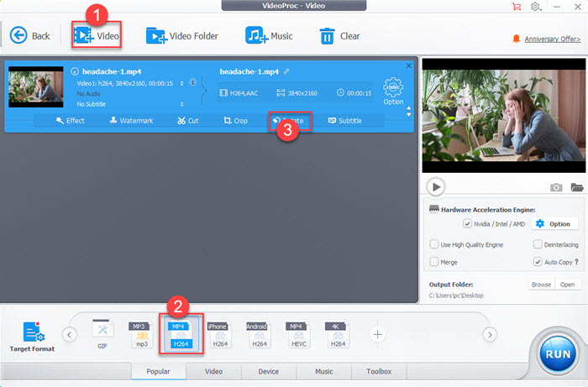Select the 4K H264 format
Image resolution: width=588 pixels, height=387 pixels.
[x=337, y=334]
